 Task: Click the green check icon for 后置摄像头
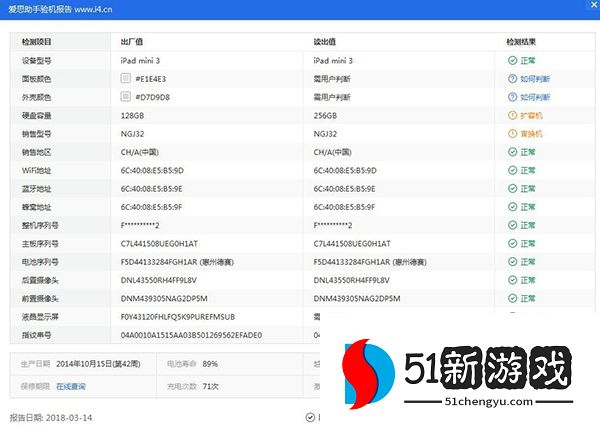(x=512, y=279)
